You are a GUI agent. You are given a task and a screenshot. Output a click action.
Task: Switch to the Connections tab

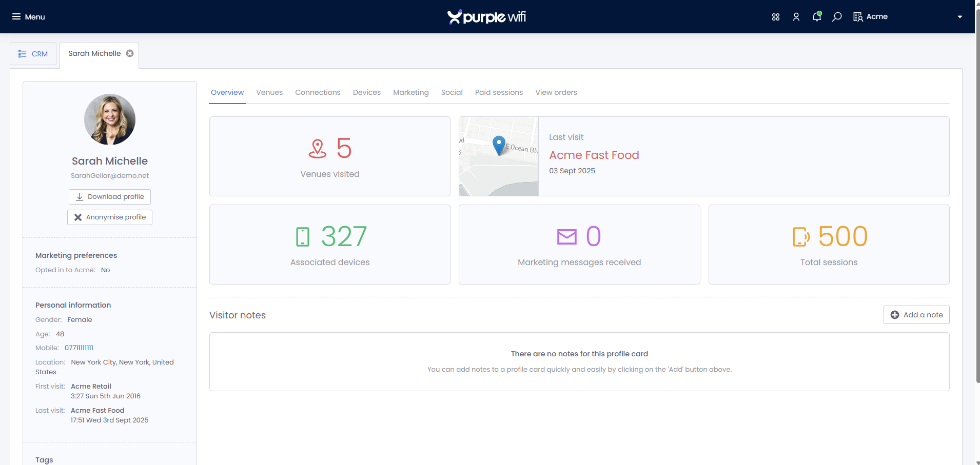pos(318,92)
